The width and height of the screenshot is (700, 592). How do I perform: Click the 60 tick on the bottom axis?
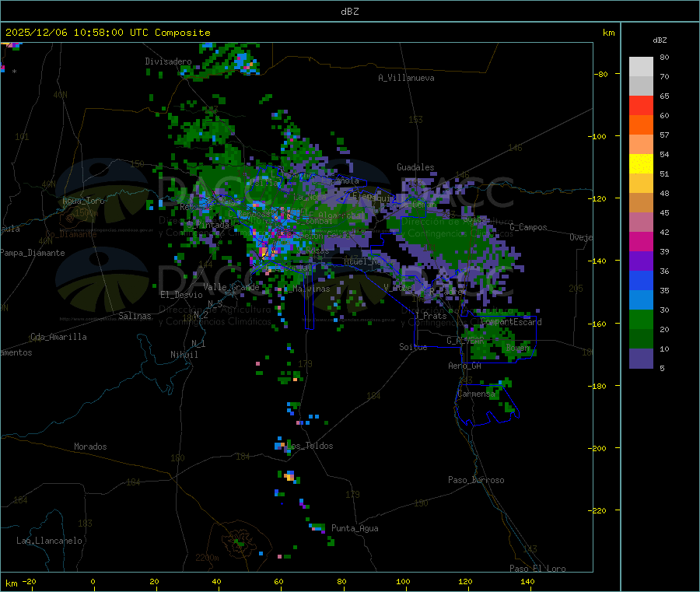tap(278, 581)
